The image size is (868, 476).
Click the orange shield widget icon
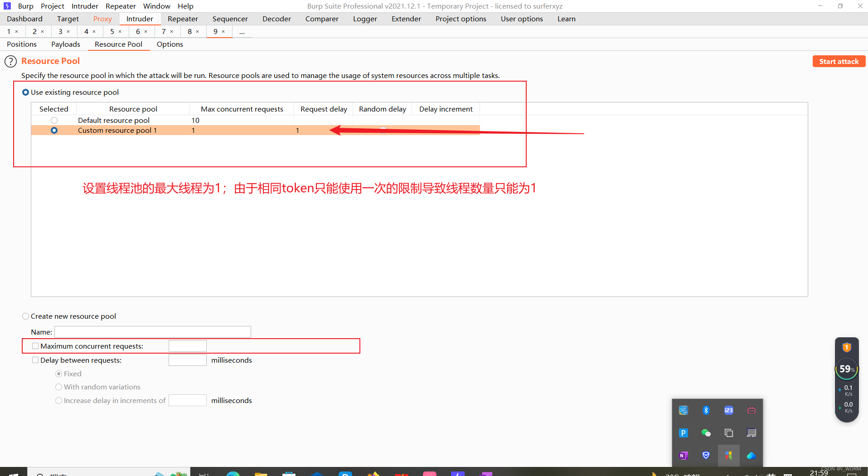click(847, 348)
